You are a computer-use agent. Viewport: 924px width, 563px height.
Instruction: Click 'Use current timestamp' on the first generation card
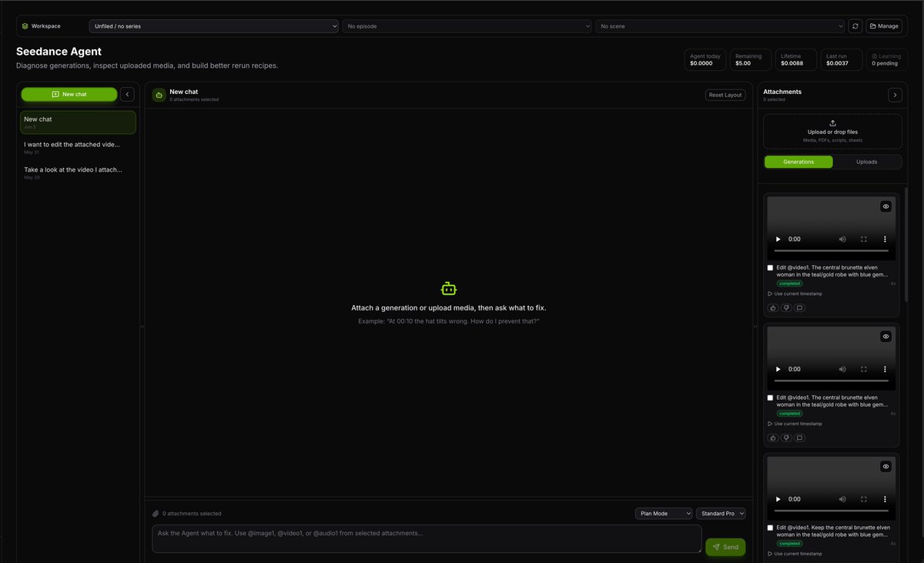coord(795,293)
